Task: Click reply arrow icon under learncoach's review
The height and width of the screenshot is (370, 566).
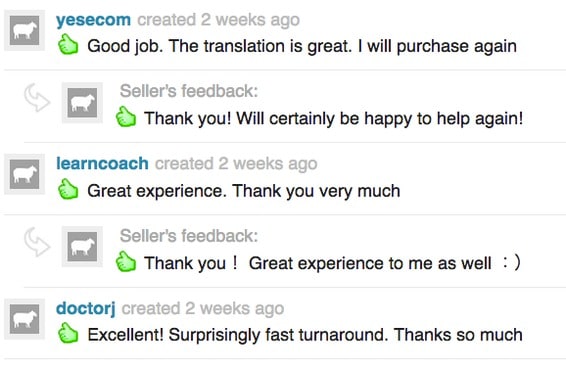Action: pos(37,242)
